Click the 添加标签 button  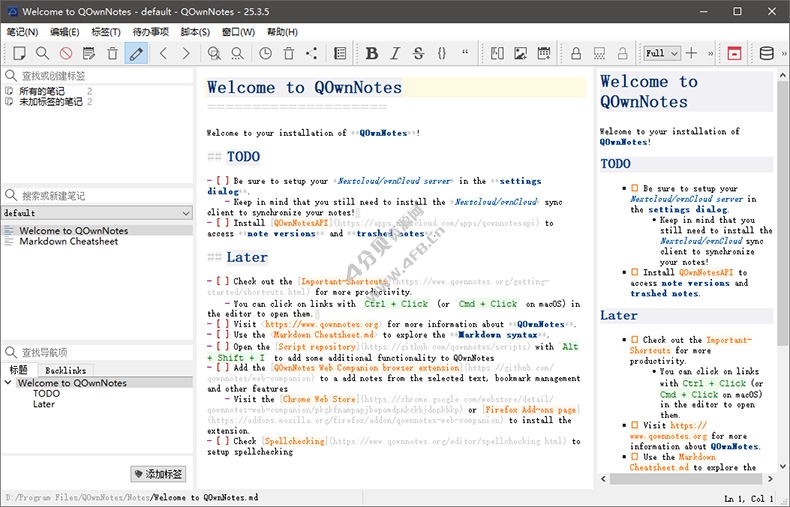[158, 474]
